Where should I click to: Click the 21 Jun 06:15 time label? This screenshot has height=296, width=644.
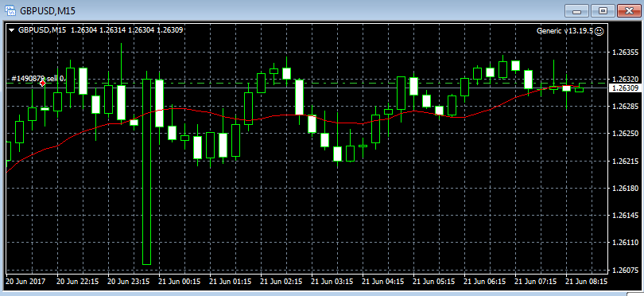485,282
